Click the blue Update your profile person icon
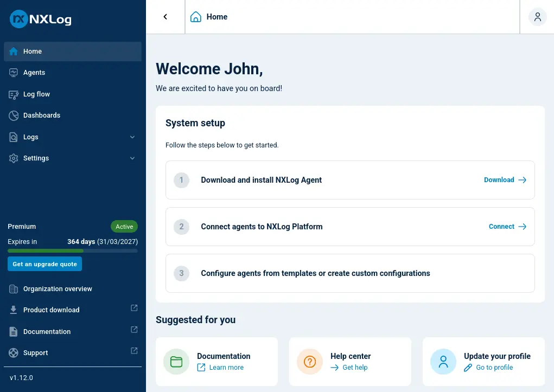This screenshot has height=392, width=554. (x=443, y=362)
